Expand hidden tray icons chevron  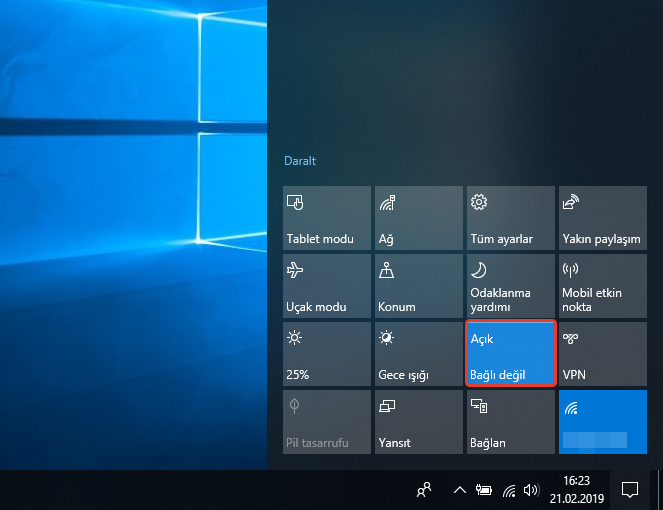point(460,490)
